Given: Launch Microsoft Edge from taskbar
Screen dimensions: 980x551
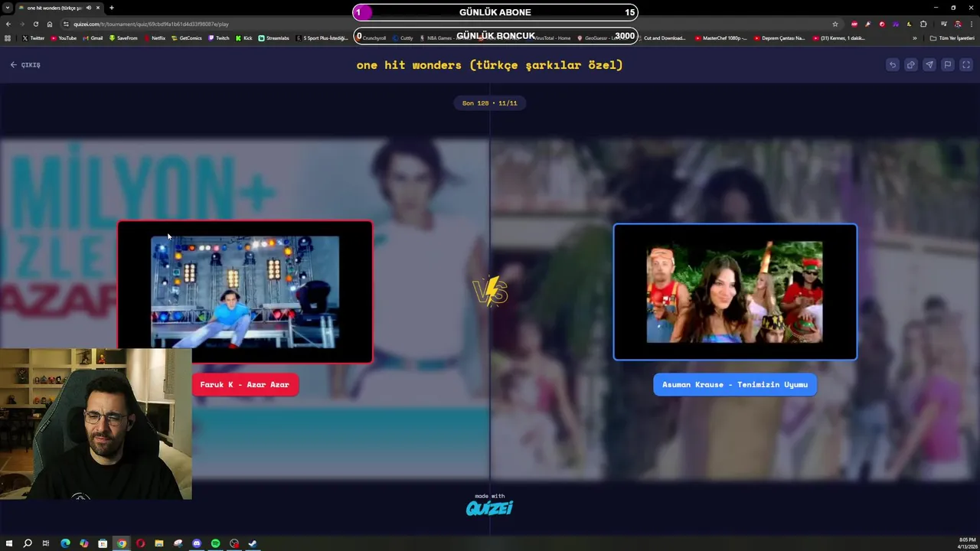Looking at the screenshot, I should [x=65, y=543].
